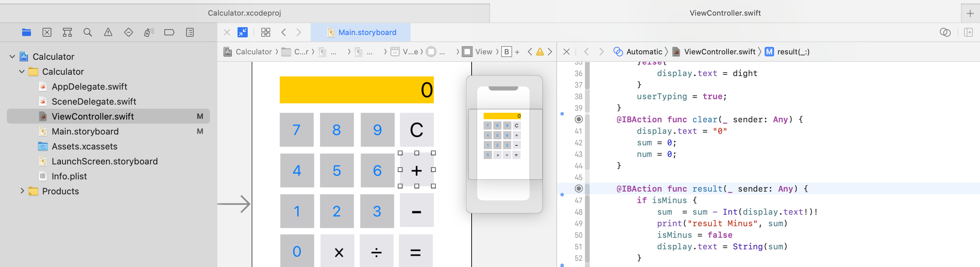
Task: Click Calculator in storyboard jump bar
Action: [x=248, y=52]
